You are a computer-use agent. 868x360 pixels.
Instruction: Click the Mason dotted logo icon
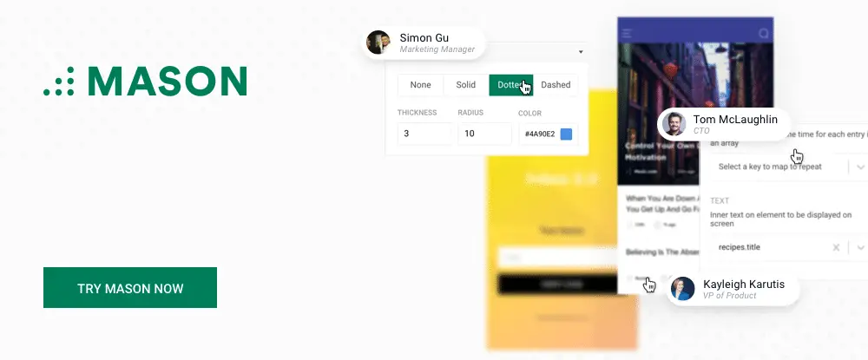pyautogui.click(x=59, y=82)
